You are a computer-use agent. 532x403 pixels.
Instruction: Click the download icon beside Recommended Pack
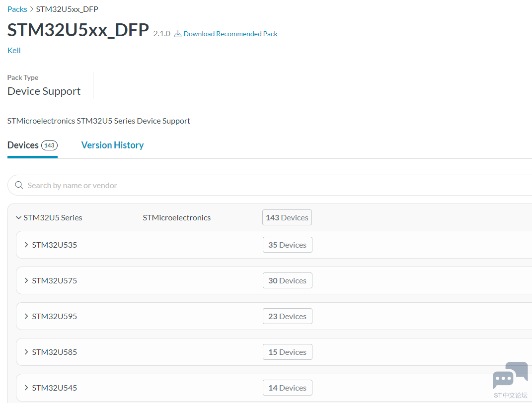(x=178, y=34)
